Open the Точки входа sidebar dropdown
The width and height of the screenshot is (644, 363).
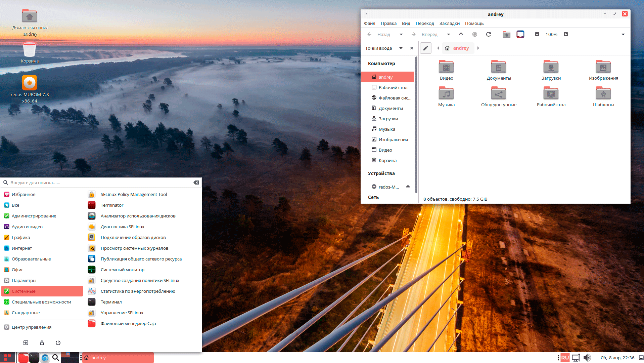tap(401, 48)
